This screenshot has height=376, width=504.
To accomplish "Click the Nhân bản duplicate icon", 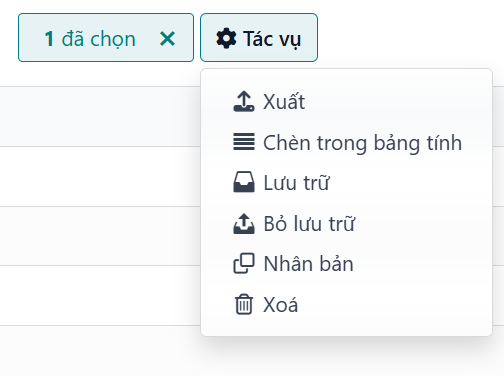I will (x=244, y=264).
